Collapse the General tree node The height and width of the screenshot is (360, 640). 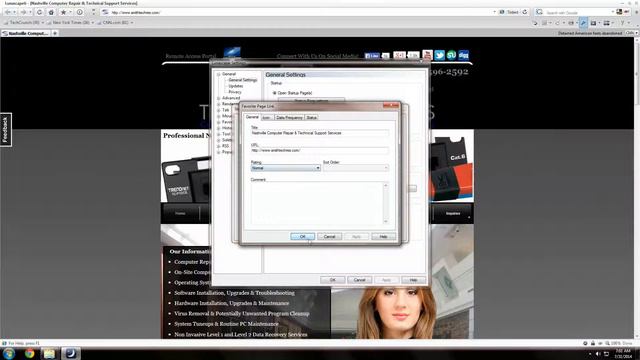point(219,74)
